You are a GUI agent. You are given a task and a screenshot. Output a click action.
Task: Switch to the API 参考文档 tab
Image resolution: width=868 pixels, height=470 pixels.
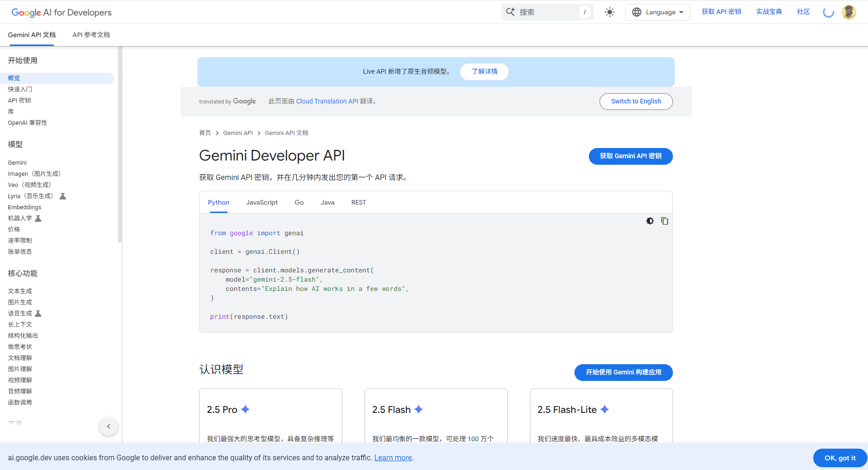91,35
